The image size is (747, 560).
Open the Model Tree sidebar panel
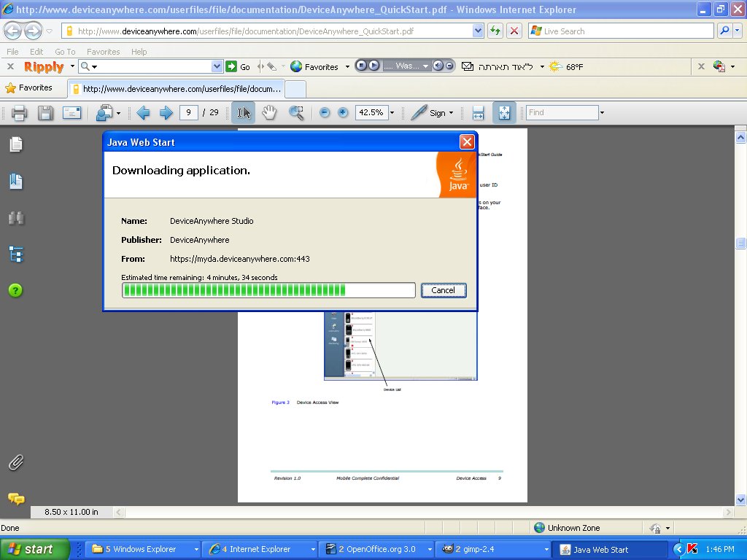point(16,254)
